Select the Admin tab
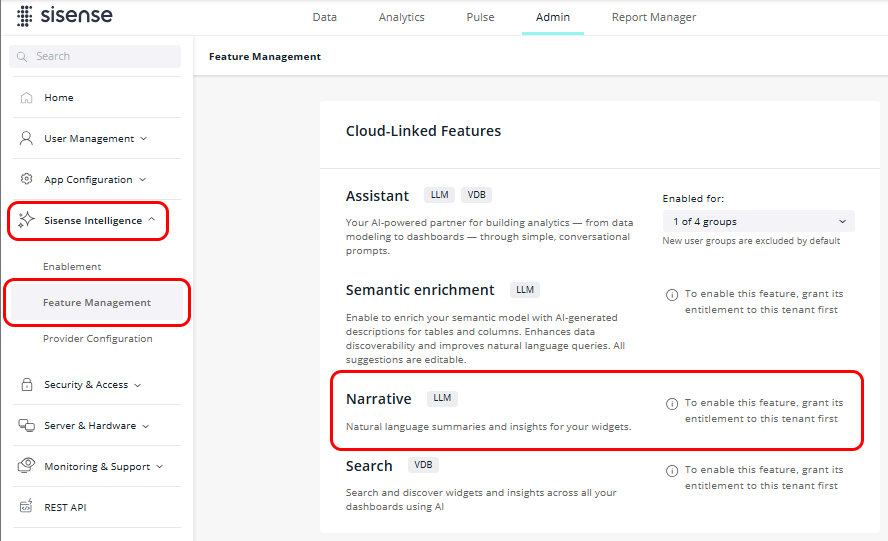 click(x=553, y=17)
